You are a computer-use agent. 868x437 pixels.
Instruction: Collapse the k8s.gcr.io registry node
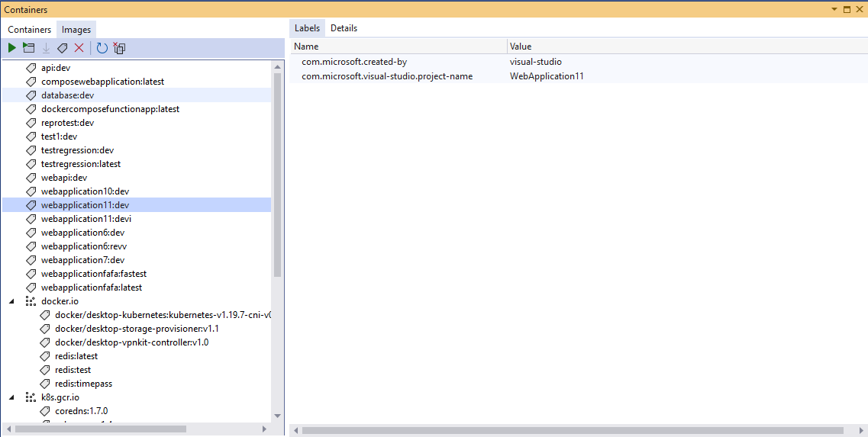pyautogui.click(x=11, y=397)
